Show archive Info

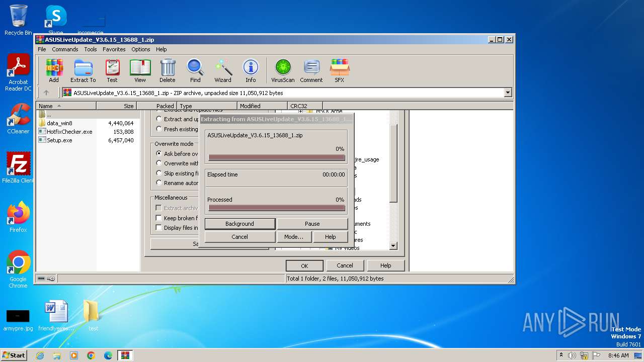(x=251, y=71)
